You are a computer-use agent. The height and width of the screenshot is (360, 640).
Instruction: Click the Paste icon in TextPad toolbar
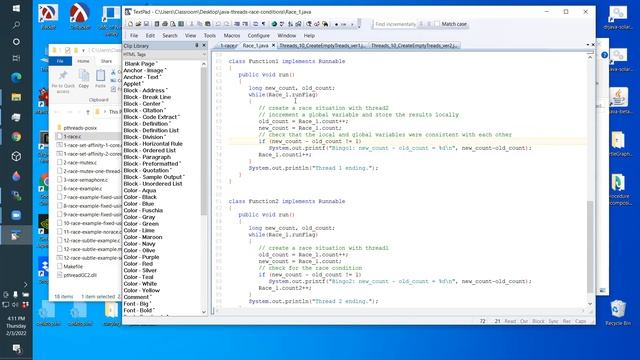point(207,24)
